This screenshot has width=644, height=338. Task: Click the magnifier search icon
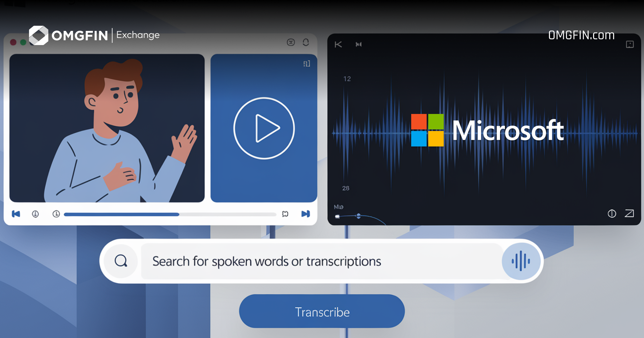(x=121, y=261)
